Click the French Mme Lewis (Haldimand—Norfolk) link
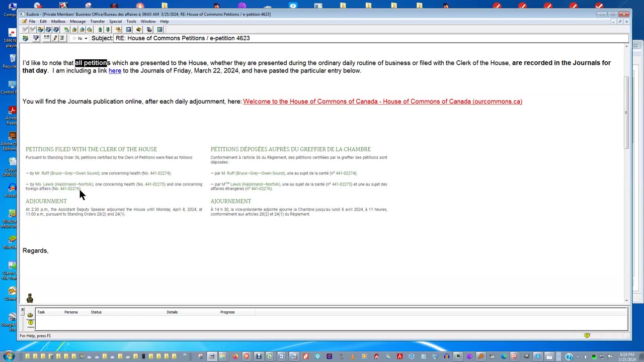The height and width of the screenshot is (362, 644). (x=251, y=185)
